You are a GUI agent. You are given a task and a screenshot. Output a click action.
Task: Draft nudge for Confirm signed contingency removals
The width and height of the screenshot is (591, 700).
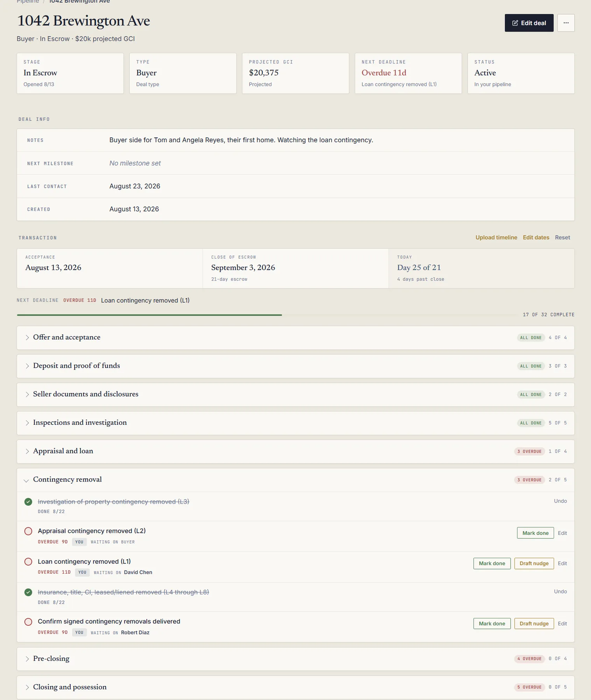pos(534,623)
